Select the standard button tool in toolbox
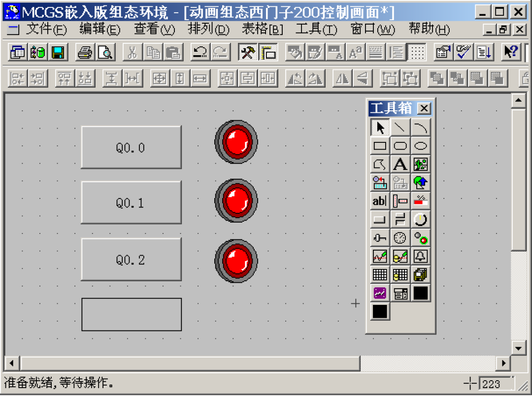Viewport: 532px width, 396px height. pyautogui.click(x=380, y=219)
